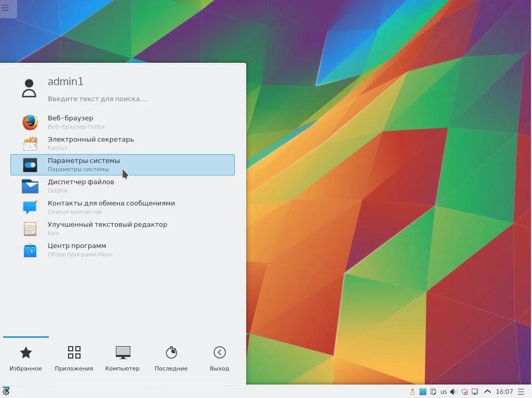Open the panel settings hamburger icon
532x398 pixels.
coord(521,392)
